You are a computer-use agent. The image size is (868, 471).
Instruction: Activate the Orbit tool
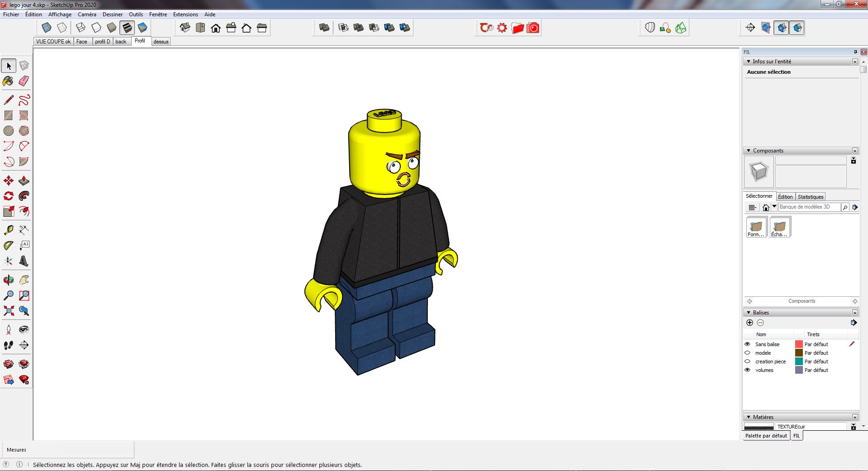(x=9, y=280)
